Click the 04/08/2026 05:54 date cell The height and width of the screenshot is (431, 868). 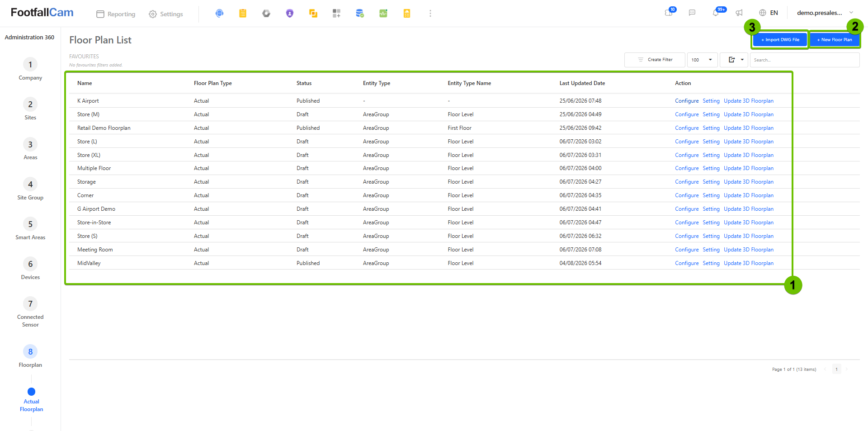[x=580, y=263]
